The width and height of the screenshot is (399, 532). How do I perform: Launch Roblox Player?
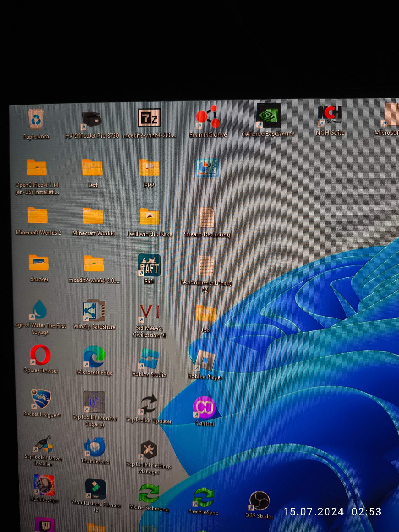pyautogui.click(x=205, y=360)
